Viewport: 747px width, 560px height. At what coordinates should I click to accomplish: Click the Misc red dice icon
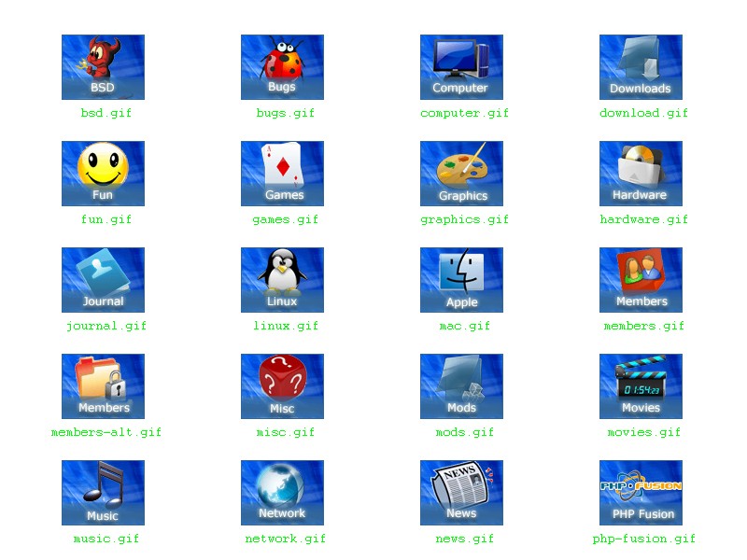click(x=282, y=386)
